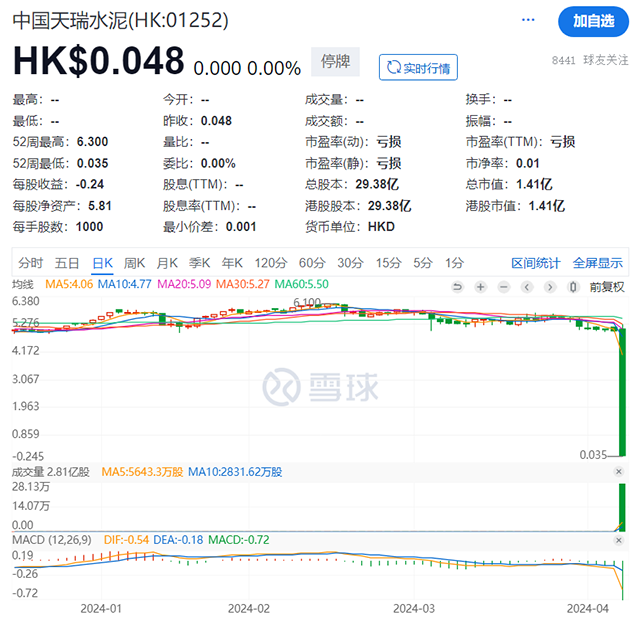Click the DEA:-0.18 indicator value
The height and width of the screenshot is (618, 640).
178,540
